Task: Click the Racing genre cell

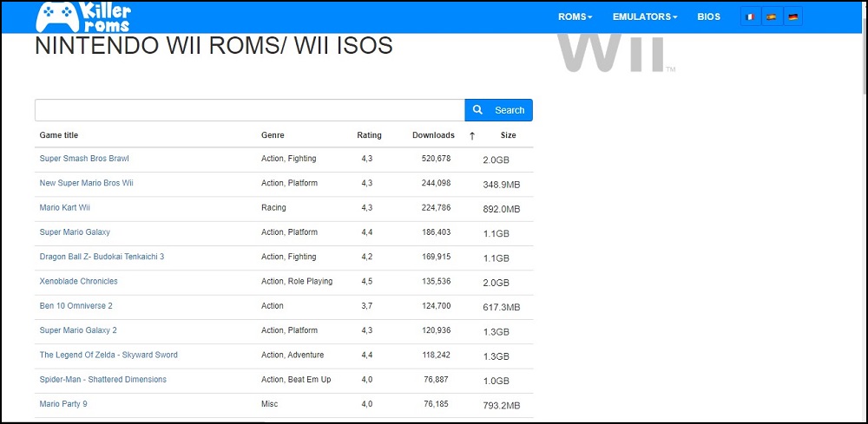Action: pos(273,207)
